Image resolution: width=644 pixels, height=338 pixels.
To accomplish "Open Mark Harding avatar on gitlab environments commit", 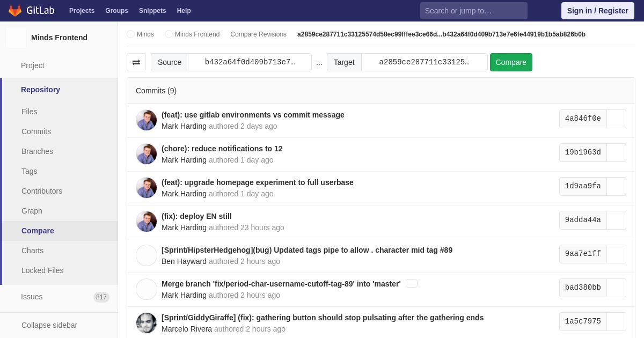I will pyautogui.click(x=147, y=120).
